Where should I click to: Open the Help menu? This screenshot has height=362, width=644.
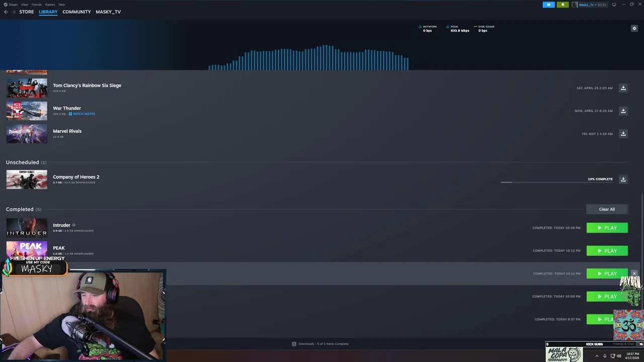[61, 5]
